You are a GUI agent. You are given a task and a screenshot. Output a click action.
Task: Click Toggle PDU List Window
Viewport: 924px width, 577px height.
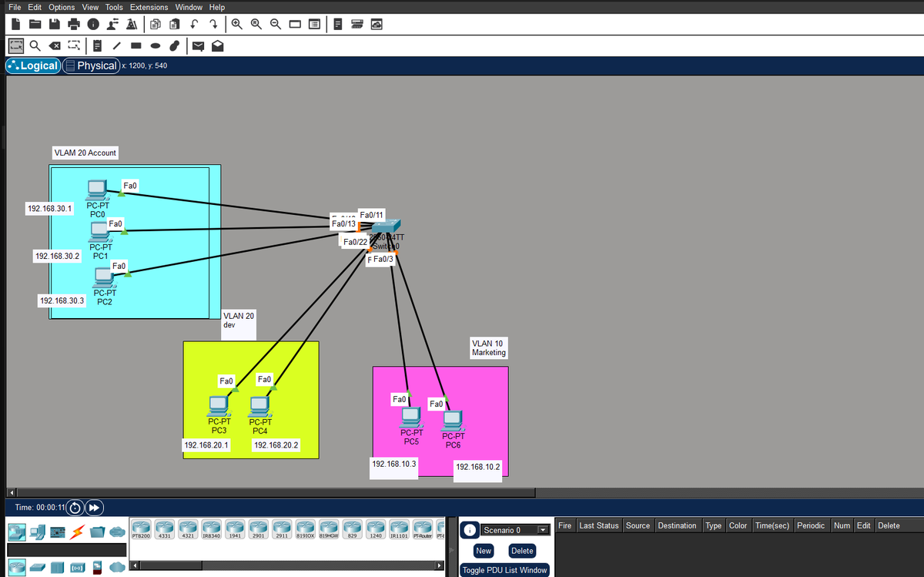click(x=505, y=570)
